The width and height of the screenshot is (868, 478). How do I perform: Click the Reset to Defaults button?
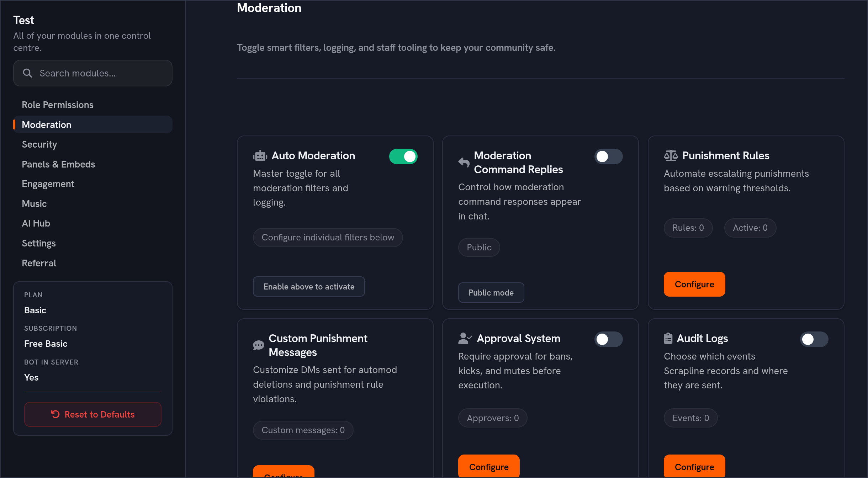tap(93, 414)
